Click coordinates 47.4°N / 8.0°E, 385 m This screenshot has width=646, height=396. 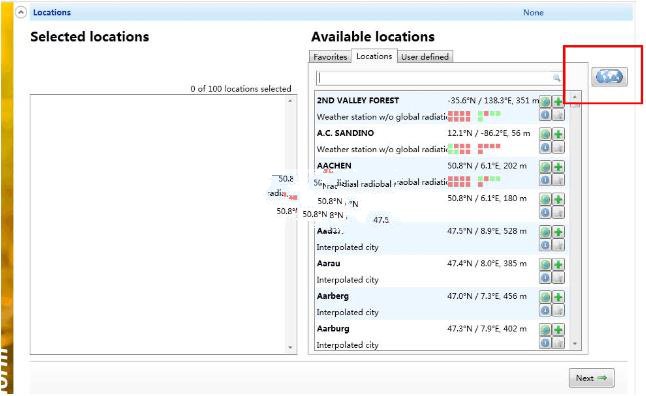point(487,263)
